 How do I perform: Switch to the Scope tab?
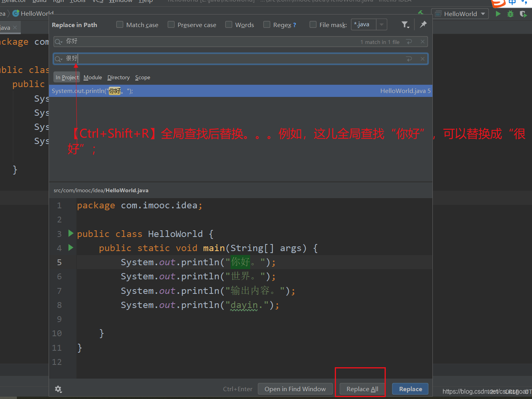tap(143, 77)
